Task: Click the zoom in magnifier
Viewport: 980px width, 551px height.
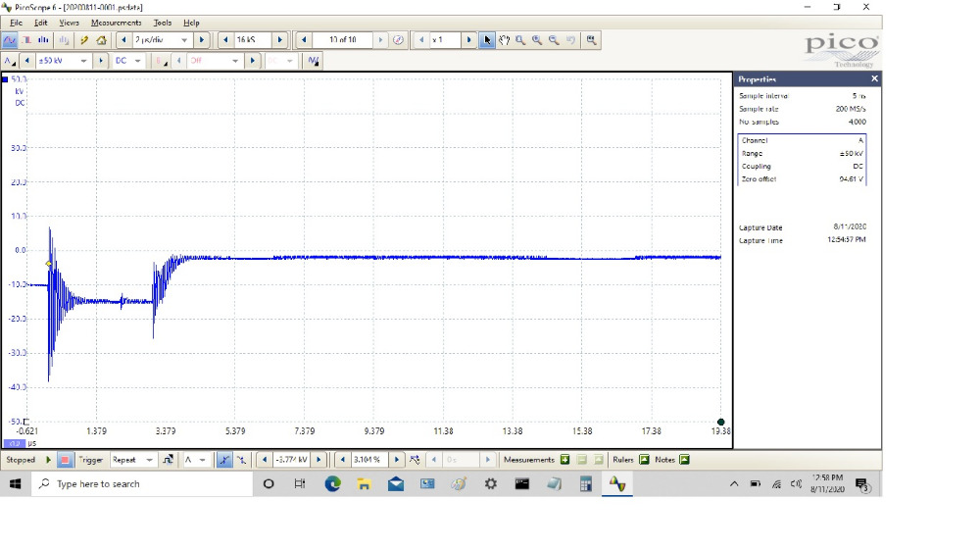Action: pyautogui.click(x=537, y=40)
